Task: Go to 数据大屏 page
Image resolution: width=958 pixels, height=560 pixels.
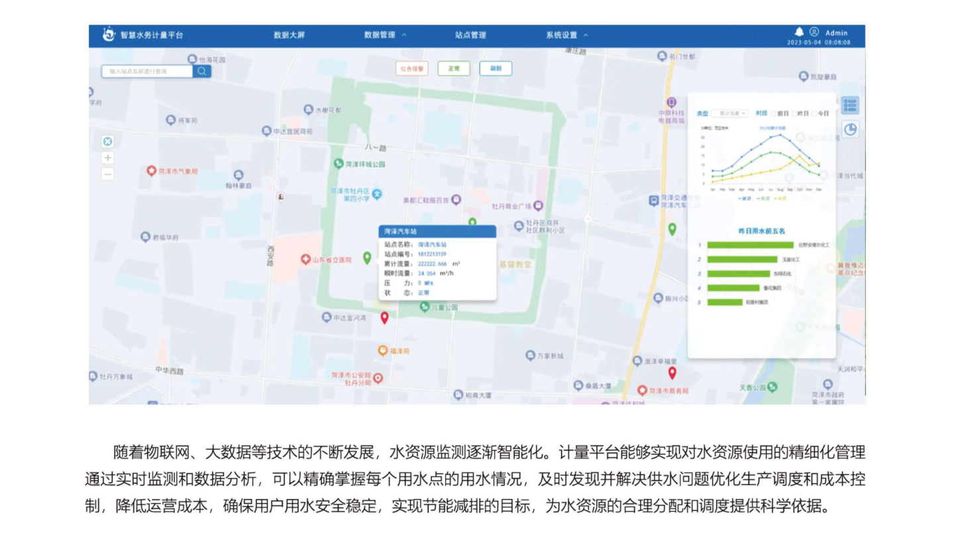Action: tap(289, 35)
